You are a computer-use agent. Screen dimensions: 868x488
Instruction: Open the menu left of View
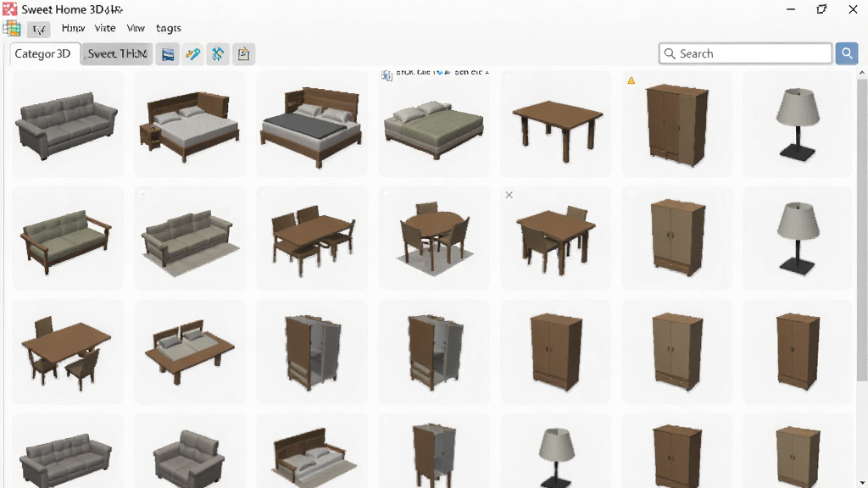tap(104, 28)
